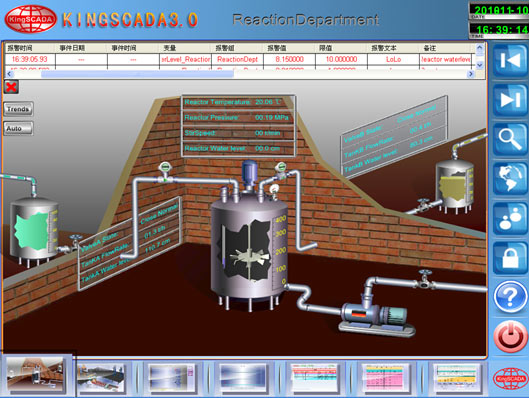The width and height of the screenshot is (529, 398).
Task: Click the 报警文本 column header
Action: tap(393, 48)
